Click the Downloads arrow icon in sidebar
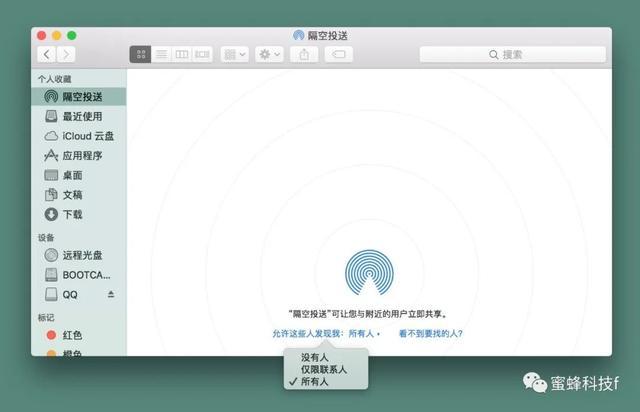This screenshot has width=640, height=412. click(51, 214)
